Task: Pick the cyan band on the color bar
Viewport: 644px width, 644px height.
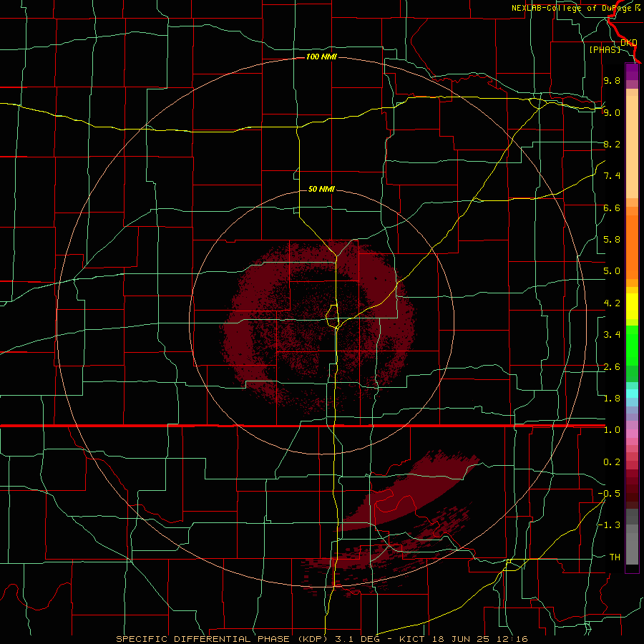Action: pyautogui.click(x=632, y=394)
